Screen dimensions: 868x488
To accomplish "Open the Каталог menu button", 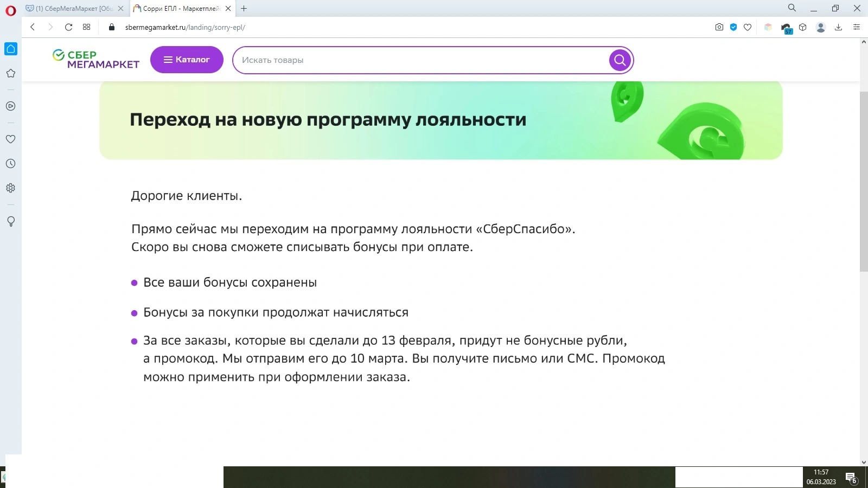I will (x=187, y=60).
